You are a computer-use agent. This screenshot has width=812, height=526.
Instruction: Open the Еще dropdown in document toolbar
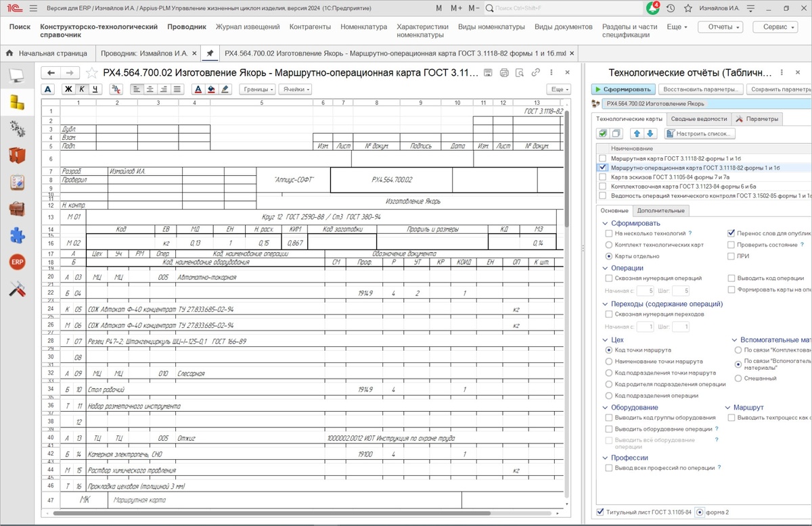point(558,89)
